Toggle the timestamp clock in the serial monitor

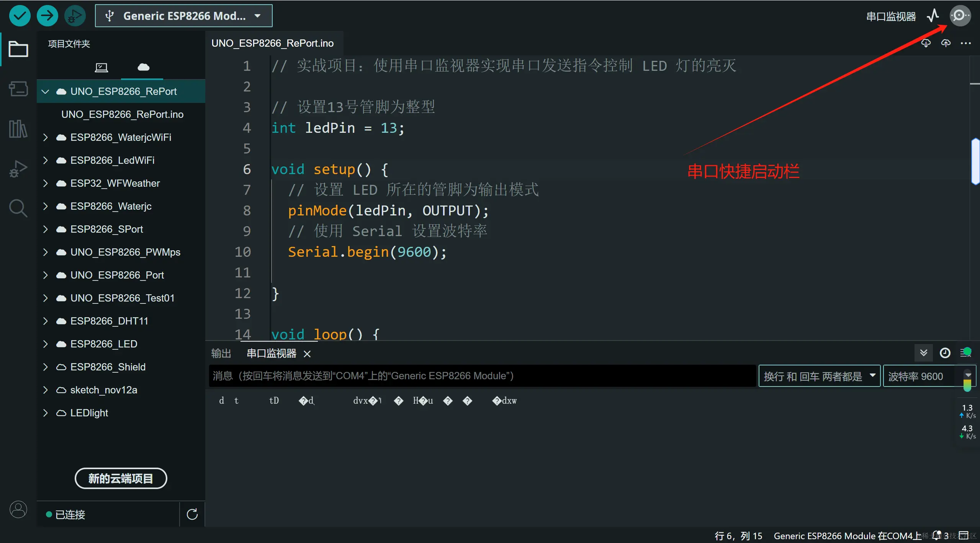coord(945,353)
